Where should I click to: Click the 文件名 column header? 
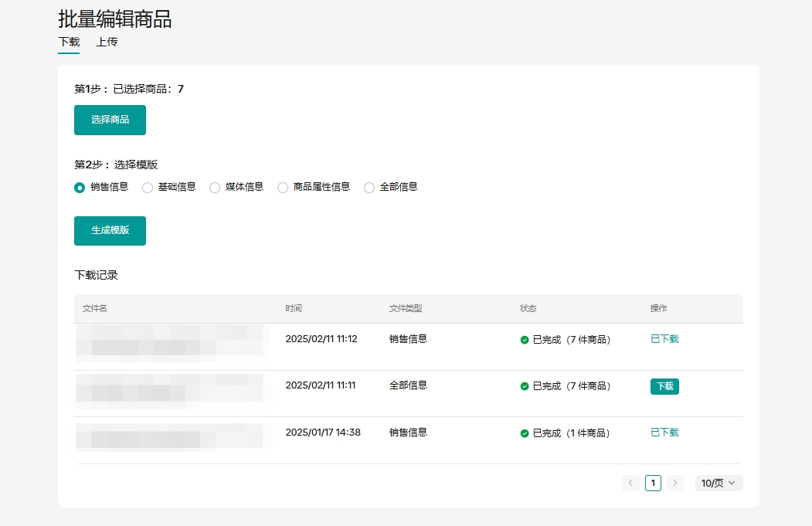(95, 308)
